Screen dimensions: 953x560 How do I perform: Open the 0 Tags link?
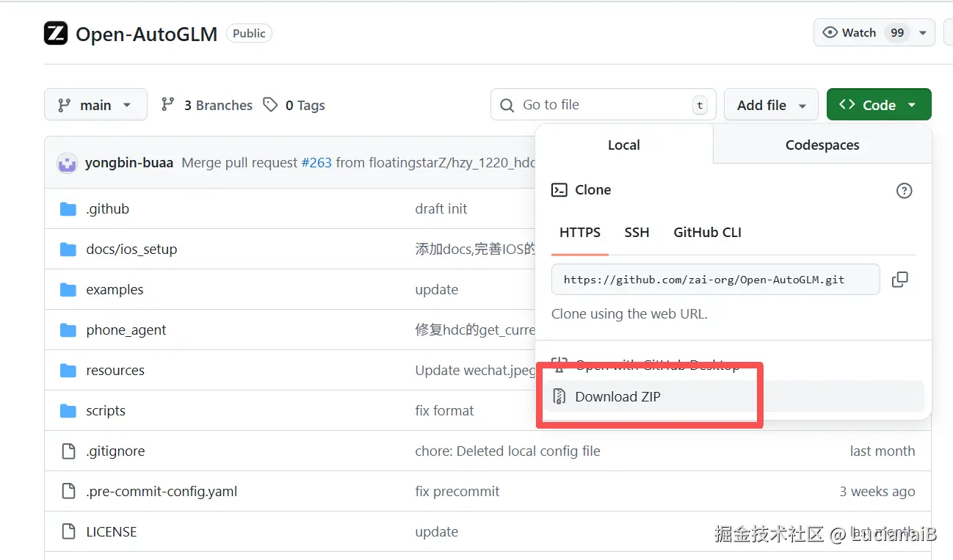coord(294,105)
